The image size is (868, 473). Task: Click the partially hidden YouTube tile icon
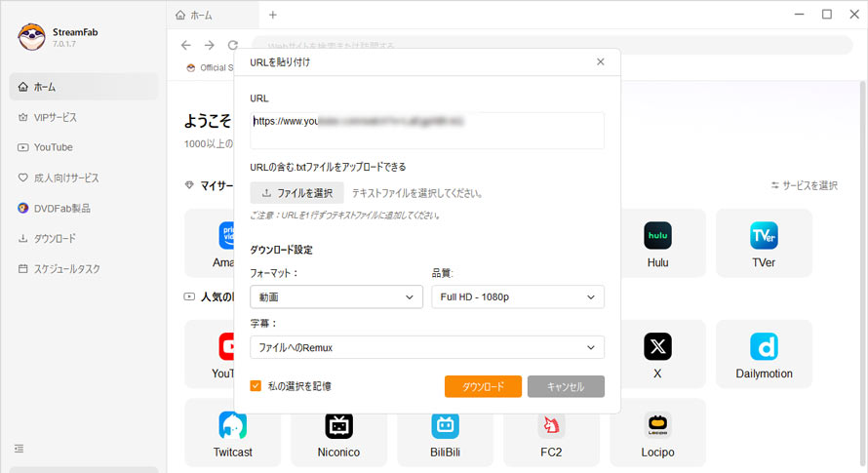[226, 347]
